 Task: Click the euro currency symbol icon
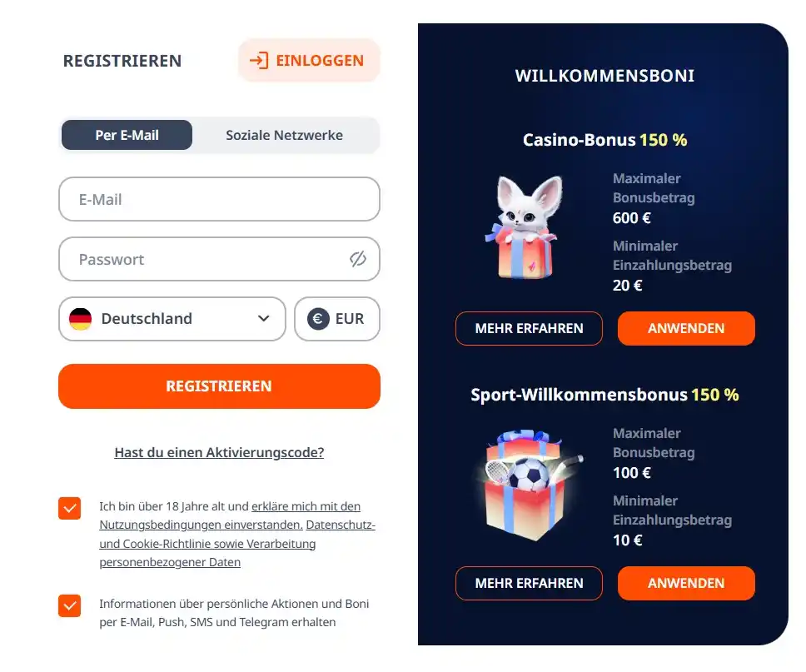318,319
